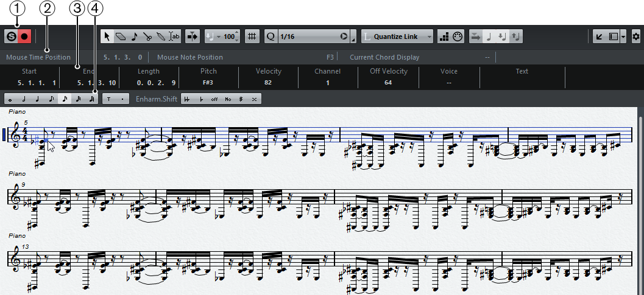Select the Erase tool

tap(121, 36)
